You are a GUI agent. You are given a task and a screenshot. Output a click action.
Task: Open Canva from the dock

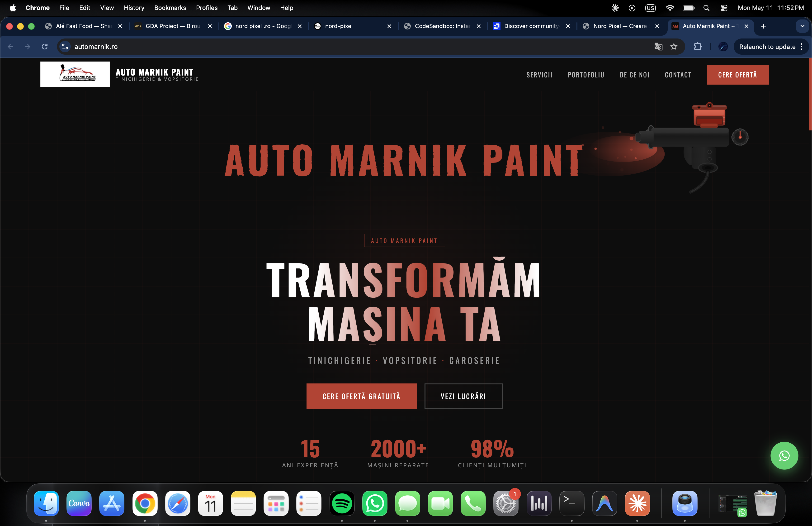pos(79,503)
